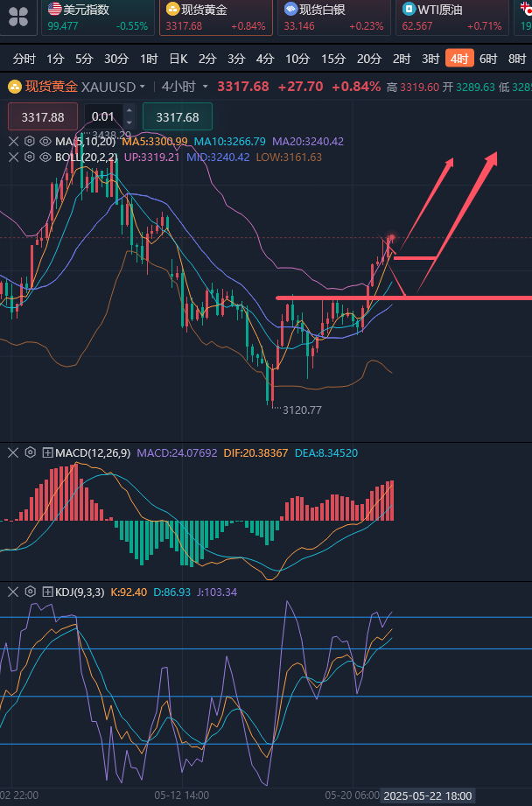Viewport: 532px width, 806px height.
Task: Click the MACD(12,26,9) indicator label
Action: tap(93, 452)
